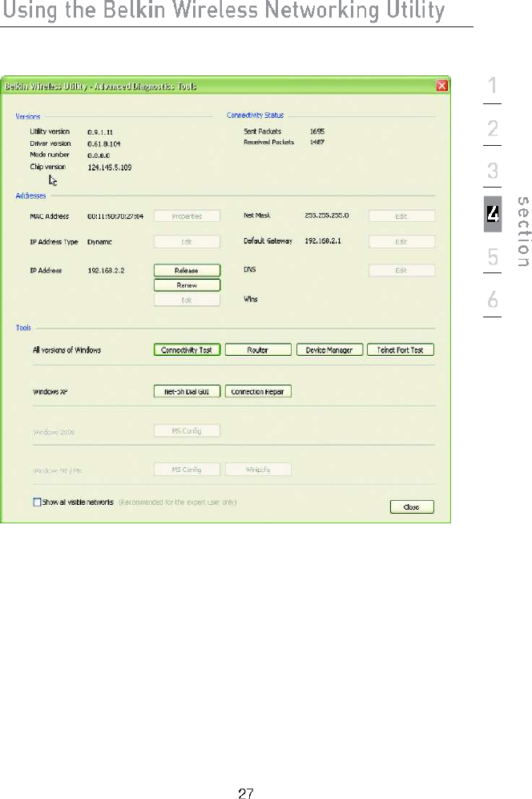The width and height of the screenshot is (532, 799).
Task: Click the Net Mask value 255.255.255.0
Action: pyautogui.click(x=327, y=215)
